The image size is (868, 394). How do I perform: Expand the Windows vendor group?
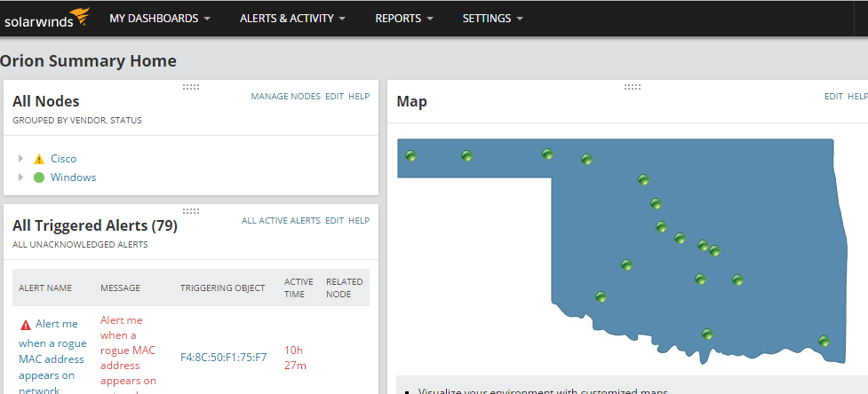(21, 177)
